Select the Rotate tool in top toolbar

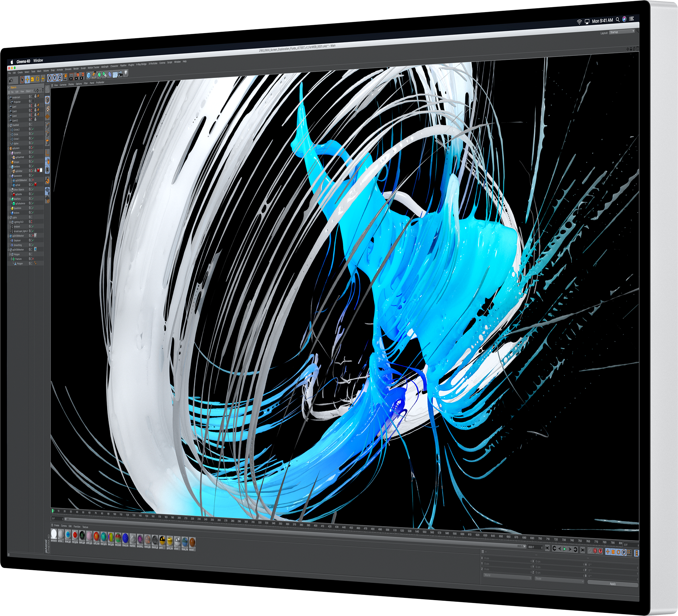(38, 79)
